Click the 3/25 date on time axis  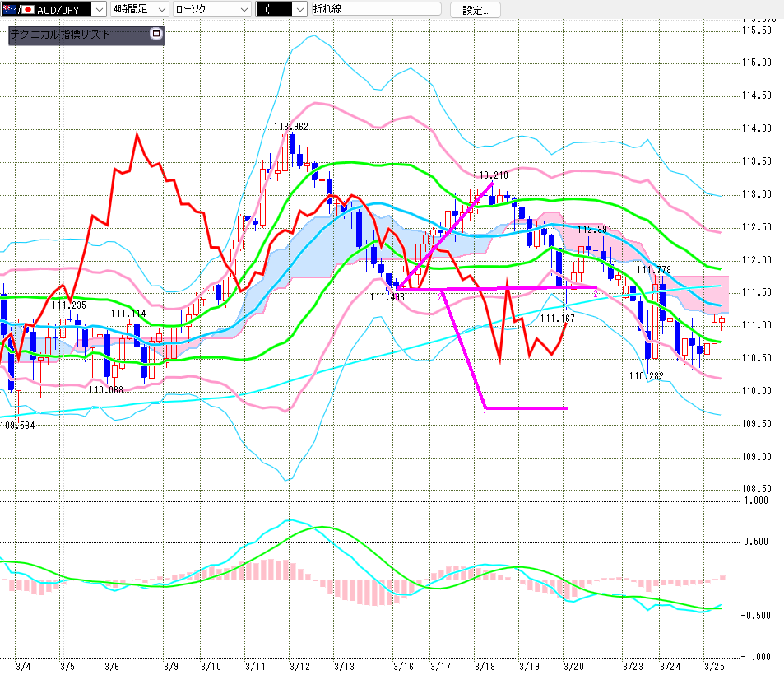click(714, 665)
